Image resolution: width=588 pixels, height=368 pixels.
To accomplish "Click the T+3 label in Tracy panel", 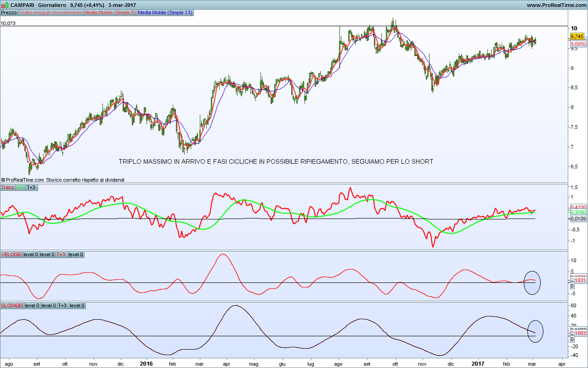I will (31, 187).
